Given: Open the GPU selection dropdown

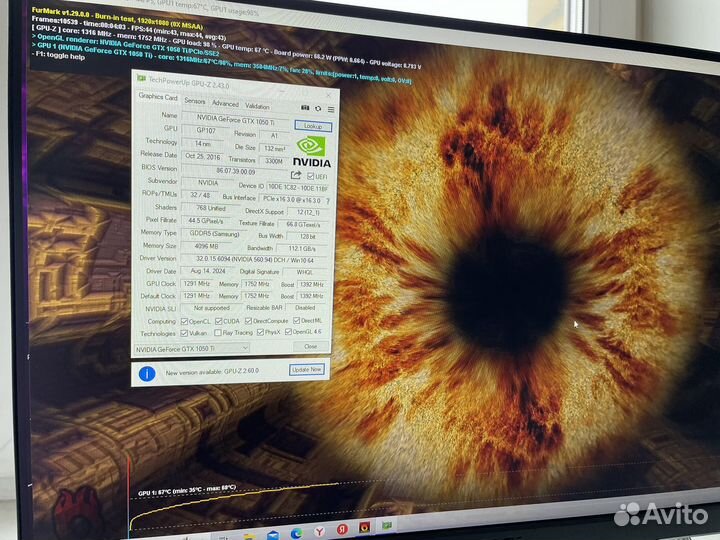Looking at the screenshot, I should (192, 348).
